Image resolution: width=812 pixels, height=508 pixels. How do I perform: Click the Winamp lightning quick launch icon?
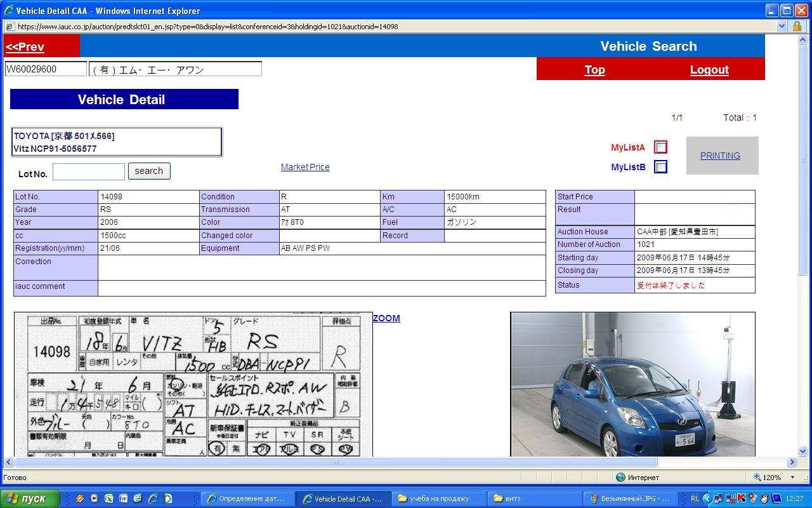tap(79, 498)
